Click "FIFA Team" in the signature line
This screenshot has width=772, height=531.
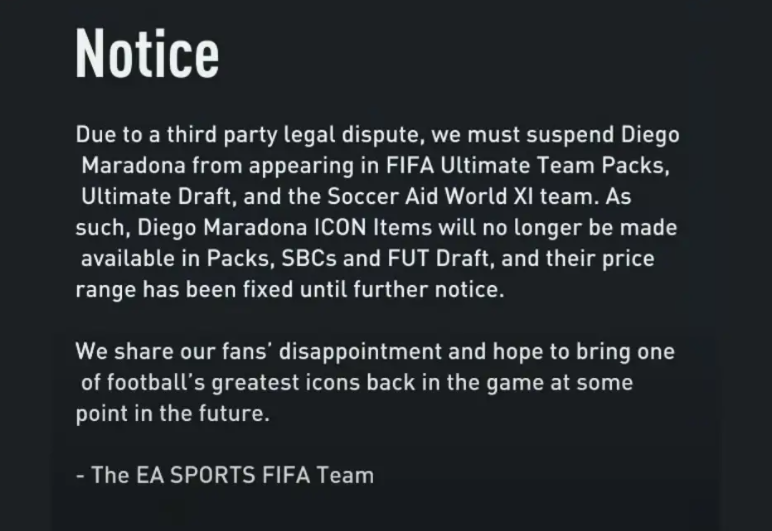321,476
